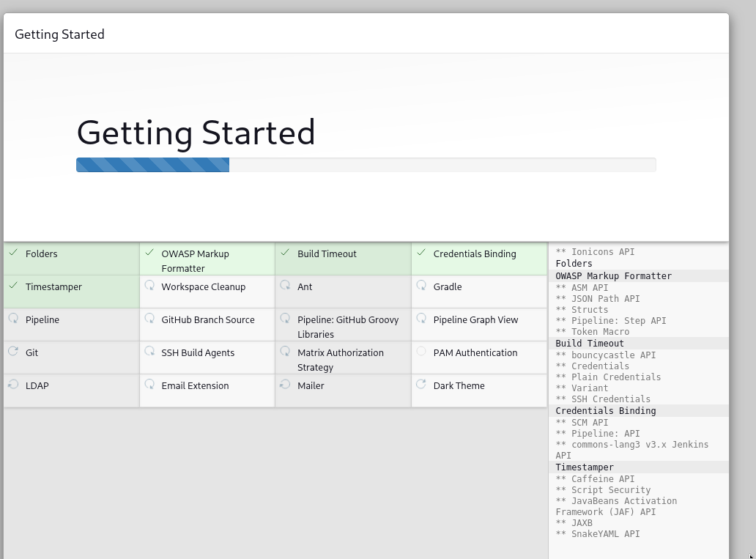Click '** Script Security' log line

tap(603, 490)
